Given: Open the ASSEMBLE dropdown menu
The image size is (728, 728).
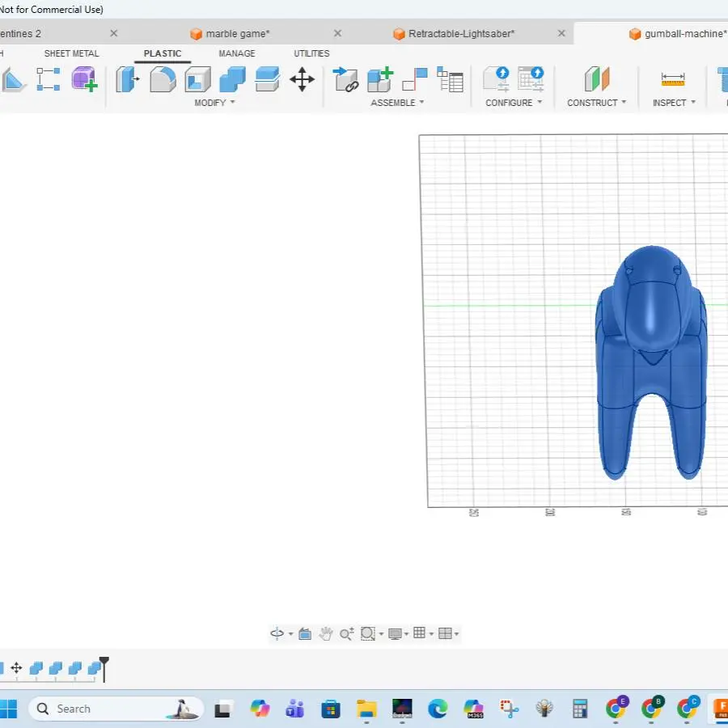Looking at the screenshot, I should tap(397, 103).
